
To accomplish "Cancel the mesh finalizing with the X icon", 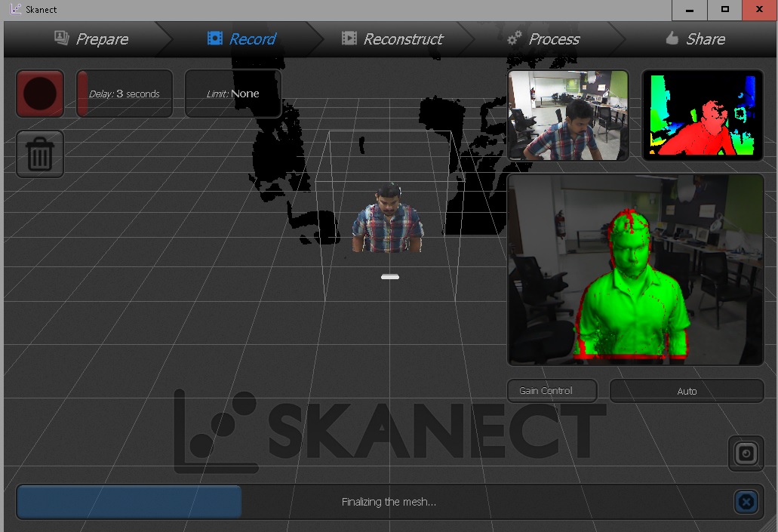I will 746,502.
